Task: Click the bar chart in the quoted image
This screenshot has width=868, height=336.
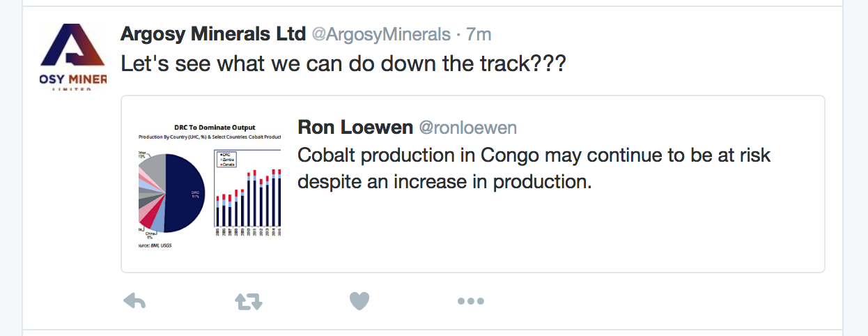Action: pyautogui.click(x=247, y=197)
